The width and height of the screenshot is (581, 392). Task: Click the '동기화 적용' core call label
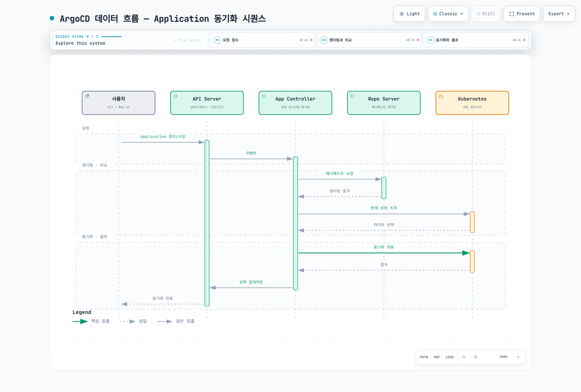coord(384,247)
